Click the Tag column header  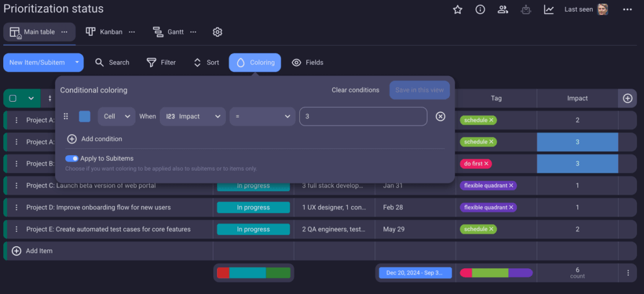(496, 99)
